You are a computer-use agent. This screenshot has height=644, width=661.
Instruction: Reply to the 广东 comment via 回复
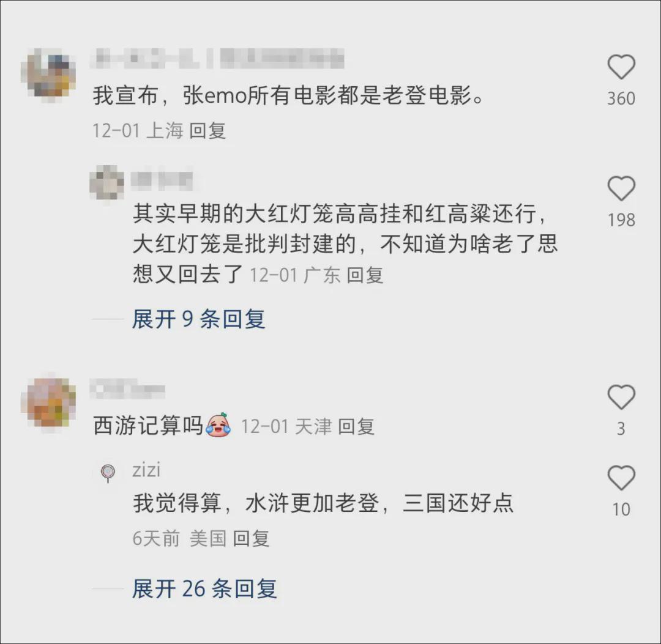(x=365, y=275)
